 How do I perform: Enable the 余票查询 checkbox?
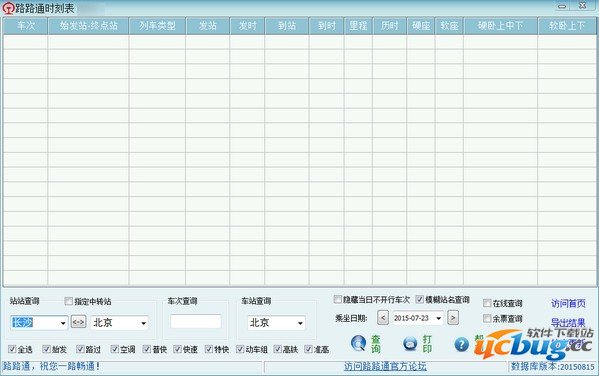[x=487, y=318]
